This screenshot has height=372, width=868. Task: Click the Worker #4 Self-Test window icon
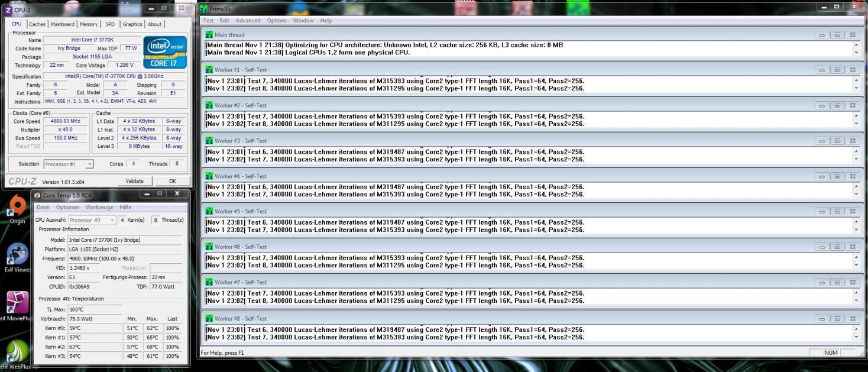pyautogui.click(x=209, y=176)
